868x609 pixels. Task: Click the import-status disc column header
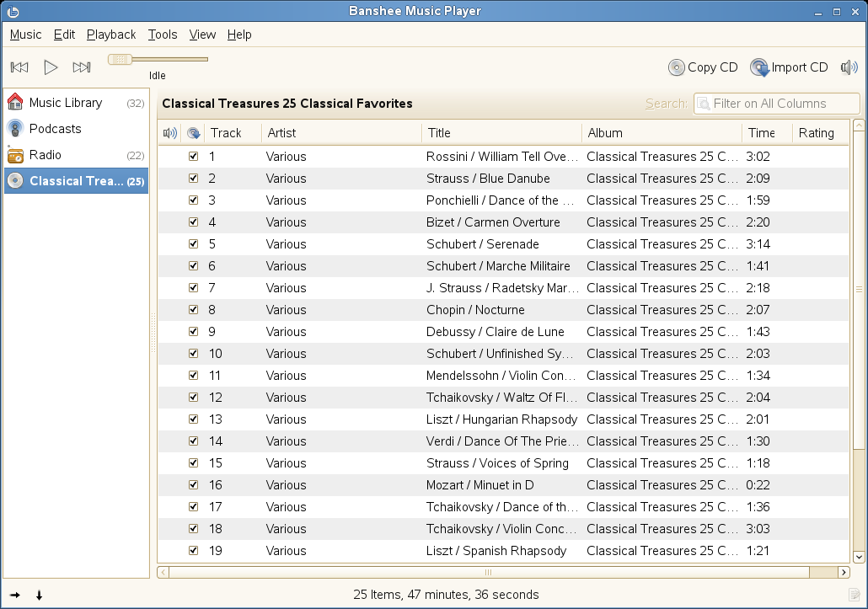(x=193, y=133)
